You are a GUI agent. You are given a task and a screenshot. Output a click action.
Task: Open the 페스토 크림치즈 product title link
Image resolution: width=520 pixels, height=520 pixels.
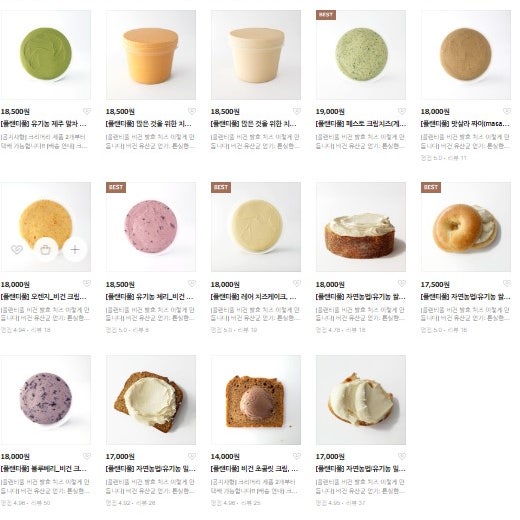pos(361,124)
